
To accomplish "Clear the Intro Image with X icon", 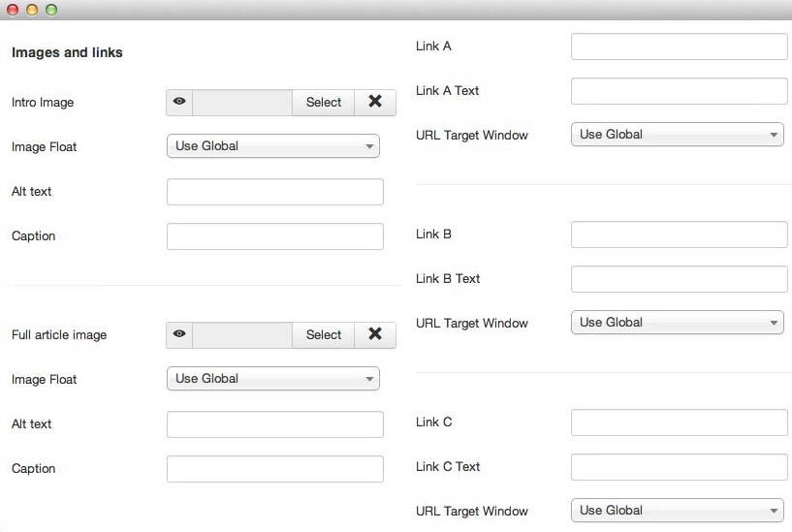I will click(375, 102).
